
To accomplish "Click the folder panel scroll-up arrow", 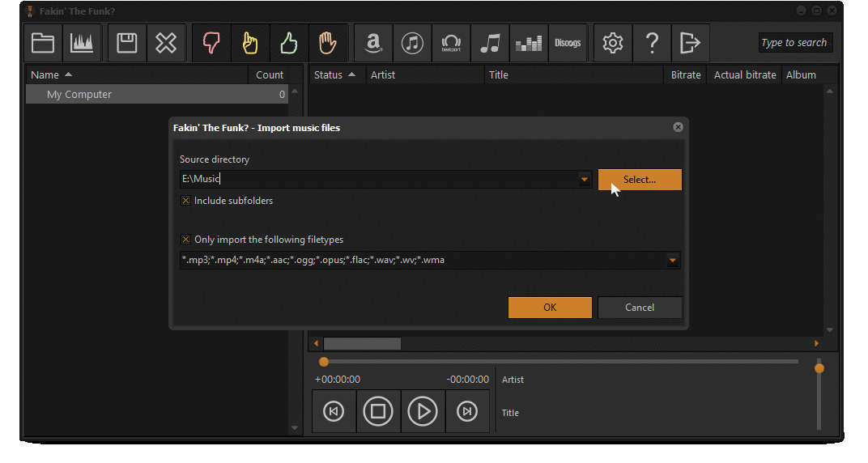I will (295, 91).
